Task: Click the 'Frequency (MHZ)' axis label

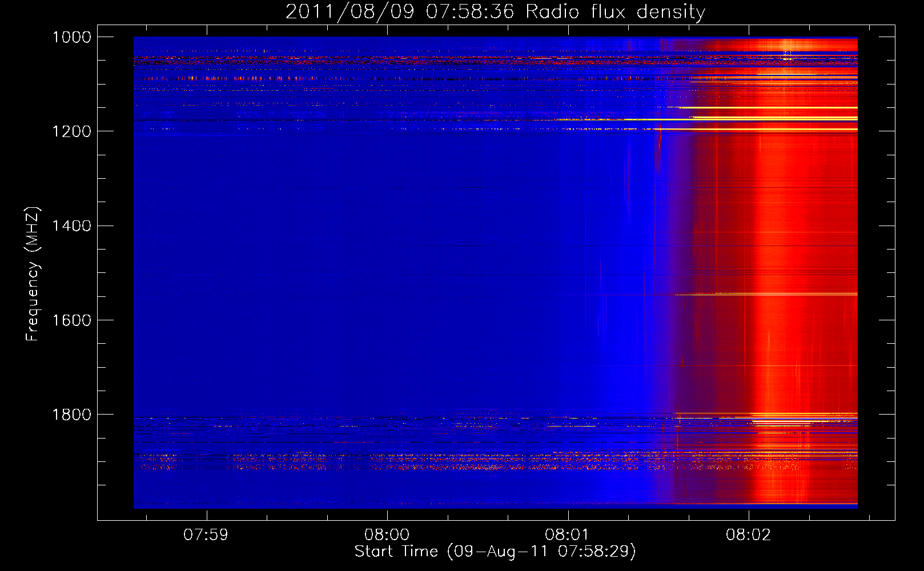Action: point(33,274)
